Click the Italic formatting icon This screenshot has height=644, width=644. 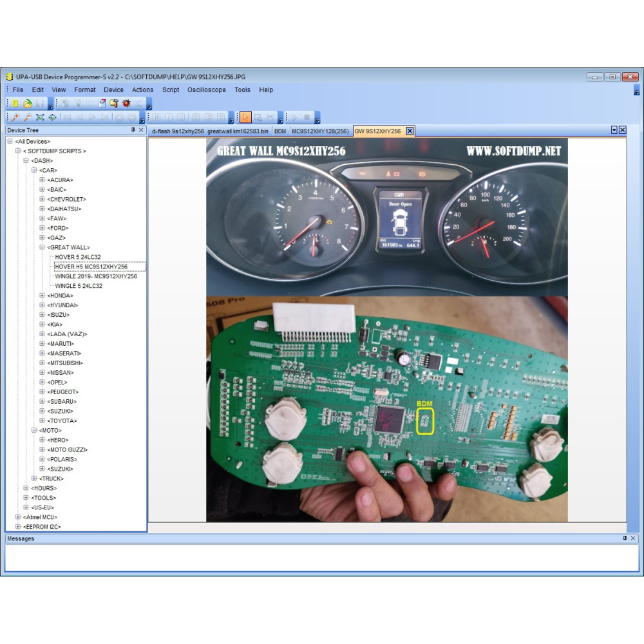click(x=169, y=117)
